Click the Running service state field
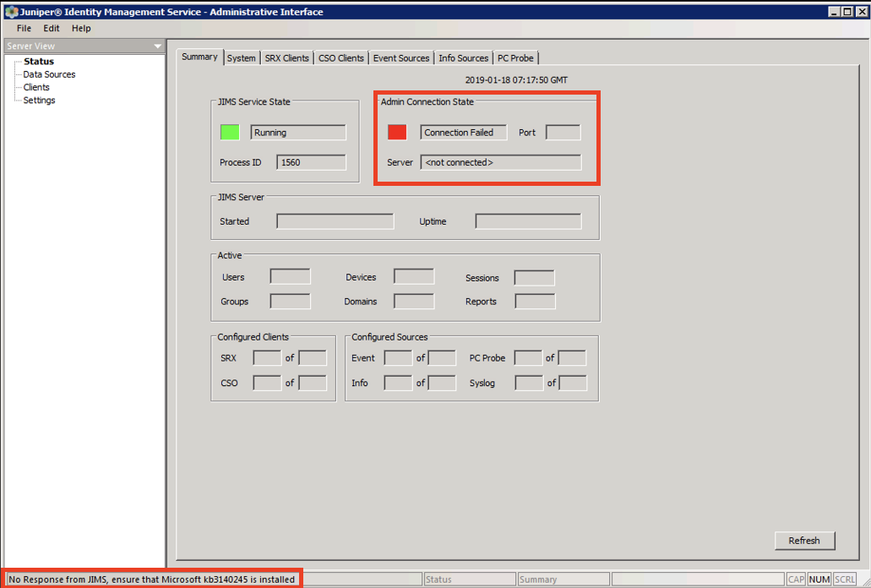Screen dimensions: 871x588 pos(298,132)
